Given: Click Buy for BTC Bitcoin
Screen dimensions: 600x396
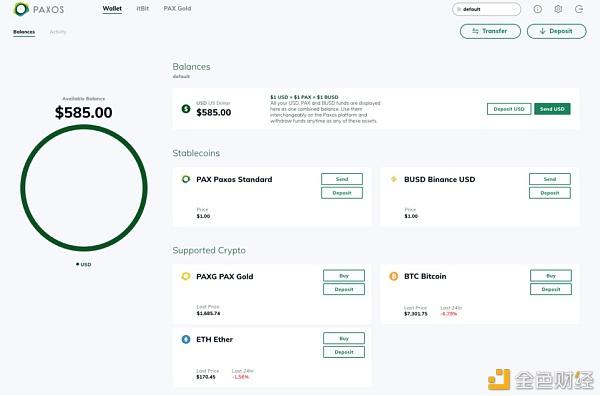Looking at the screenshot, I should pyautogui.click(x=551, y=275).
